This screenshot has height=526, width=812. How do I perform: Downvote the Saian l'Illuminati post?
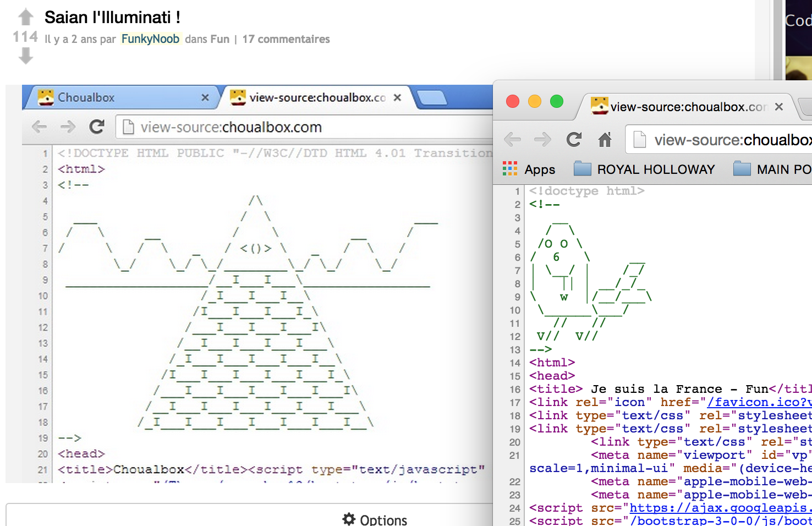point(25,56)
